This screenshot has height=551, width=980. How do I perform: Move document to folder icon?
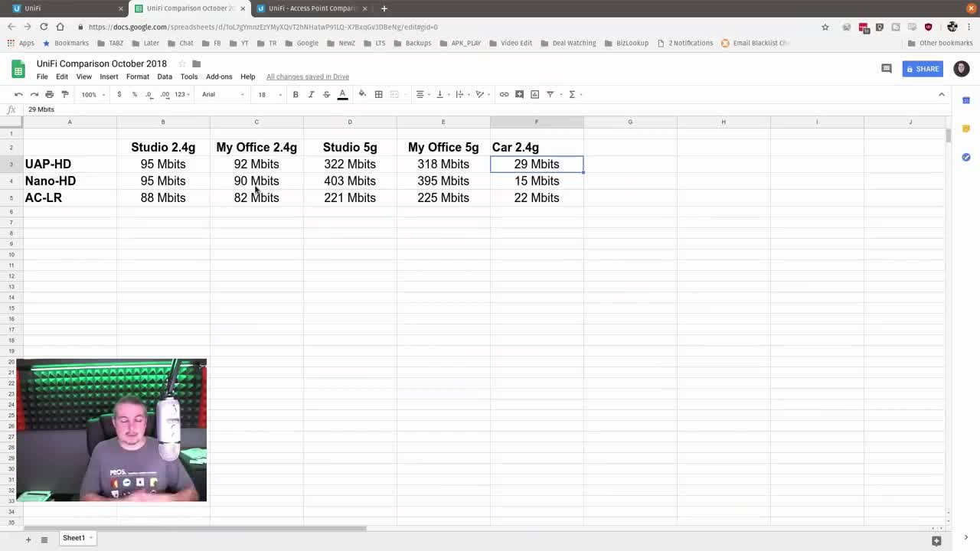tap(197, 64)
